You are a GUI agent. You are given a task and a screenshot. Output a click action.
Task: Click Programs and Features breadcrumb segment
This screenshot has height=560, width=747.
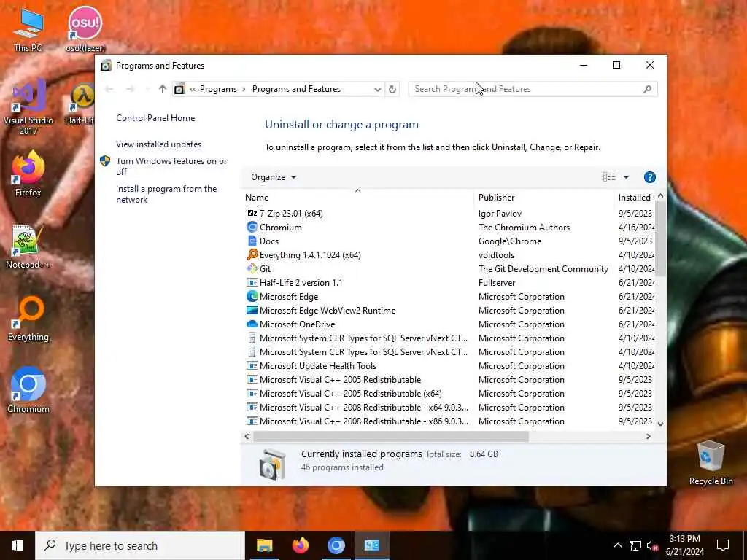point(296,89)
